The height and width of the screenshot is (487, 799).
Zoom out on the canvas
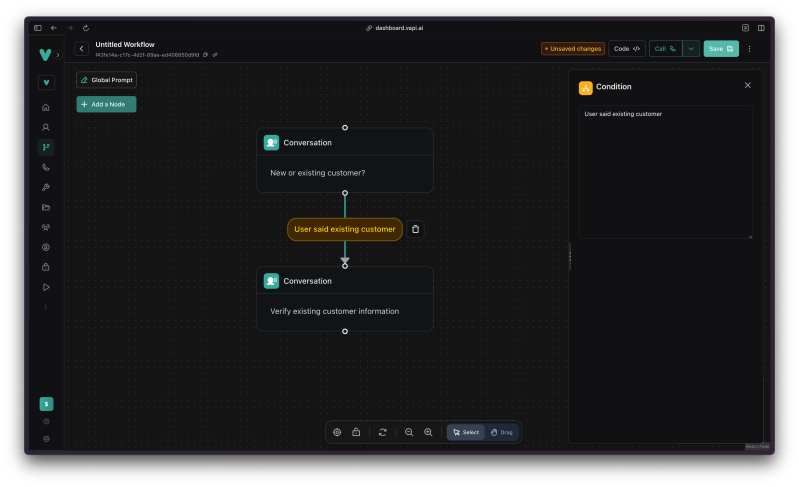[409, 432]
